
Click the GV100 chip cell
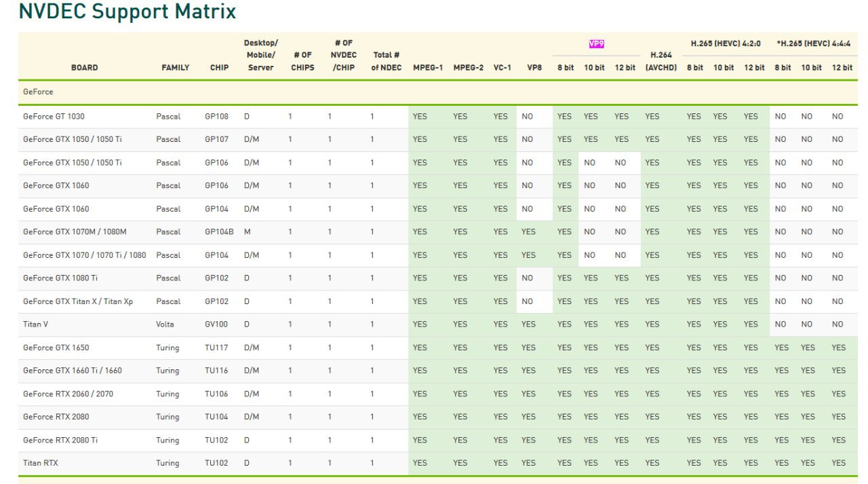[x=216, y=324]
